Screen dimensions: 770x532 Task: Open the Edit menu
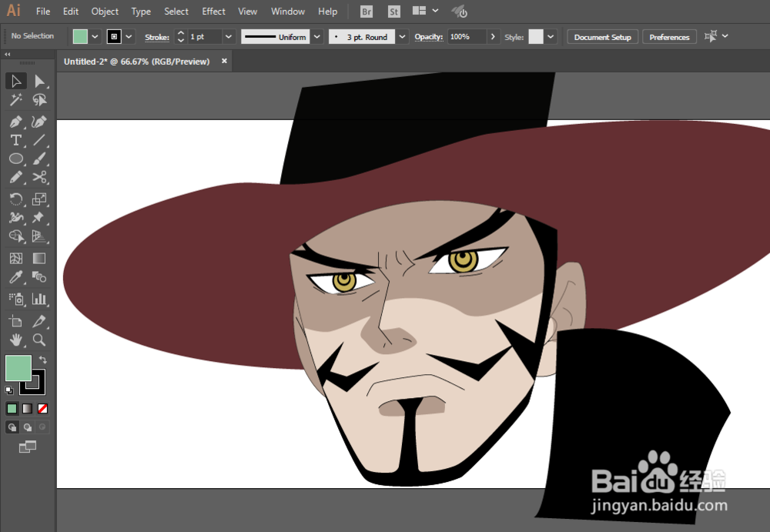point(71,12)
